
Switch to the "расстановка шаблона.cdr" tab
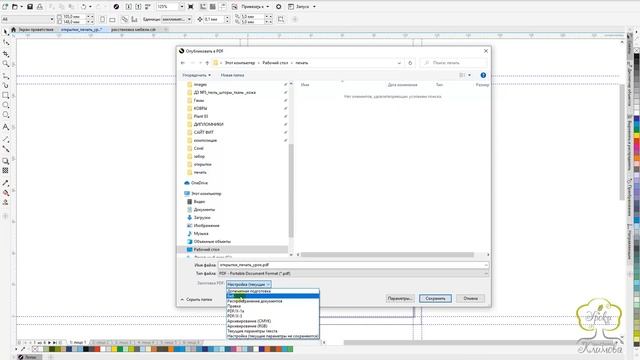[133, 29]
